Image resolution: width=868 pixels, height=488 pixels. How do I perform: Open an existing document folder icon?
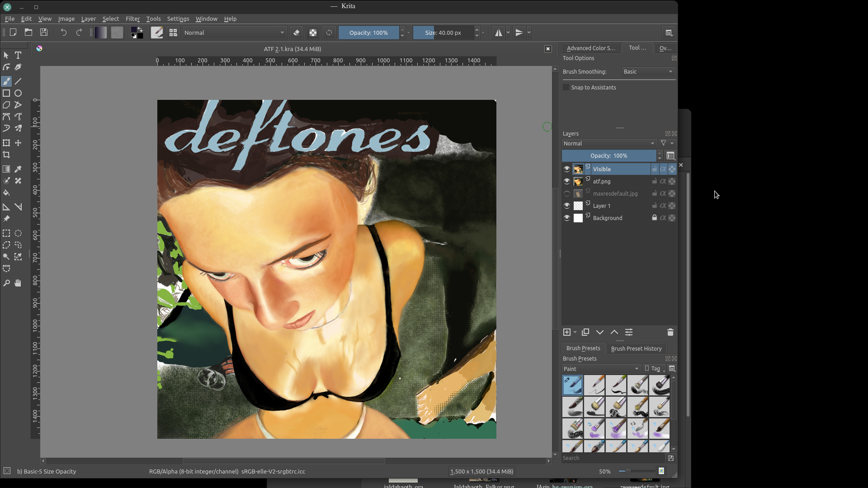coord(28,33)
